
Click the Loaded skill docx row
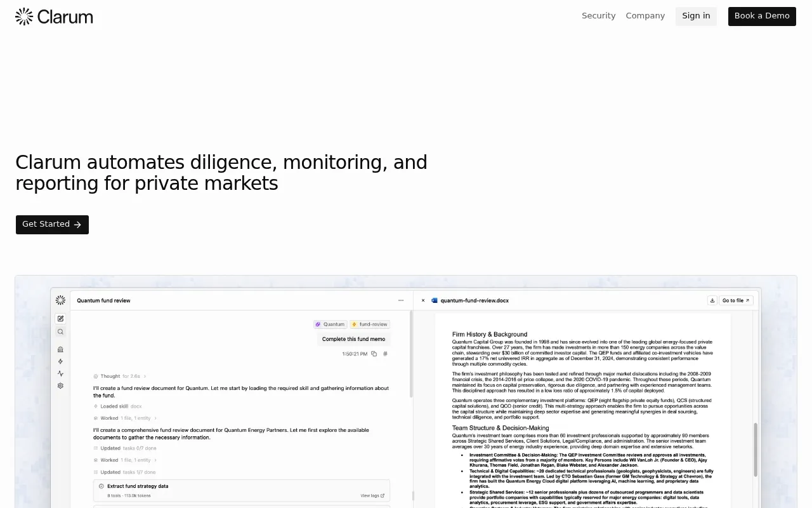click(x=118, y=406)
